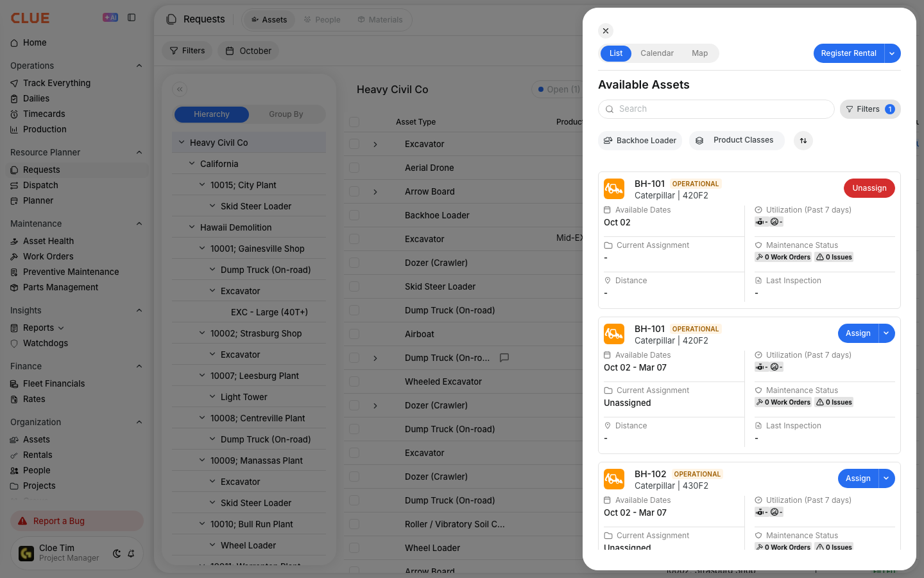This screenshot has height=578, width=924.
Task: Select the Wheeled Excavator row checkbox
Action: (354, 381)
